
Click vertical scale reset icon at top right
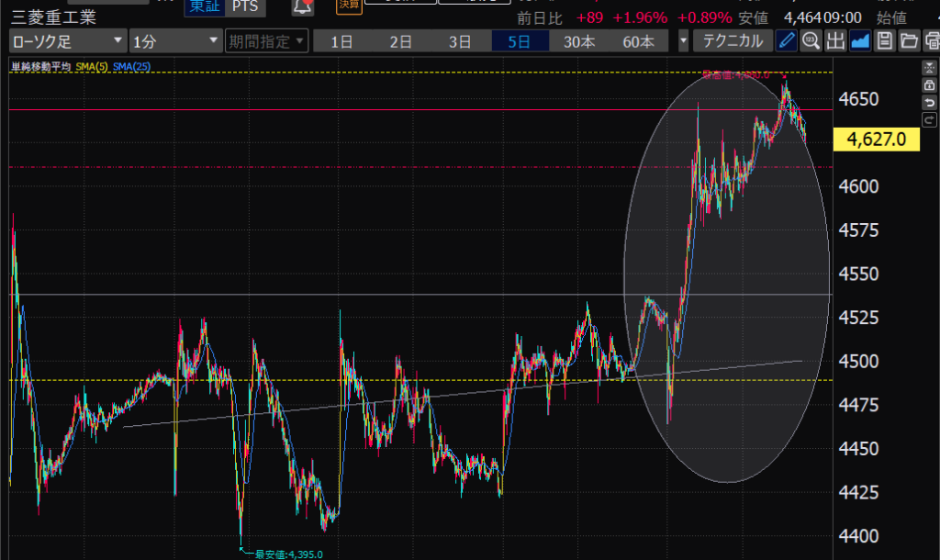(929, 68)
